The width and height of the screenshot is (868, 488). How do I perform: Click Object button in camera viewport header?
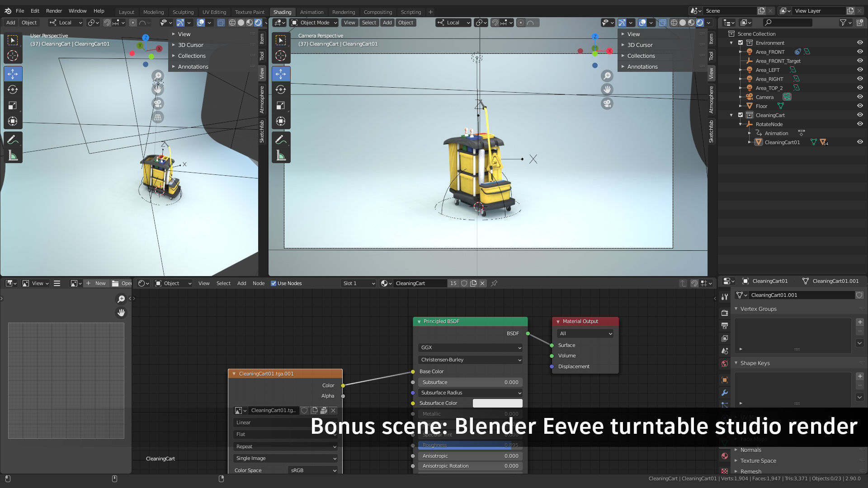pos(406,23)
